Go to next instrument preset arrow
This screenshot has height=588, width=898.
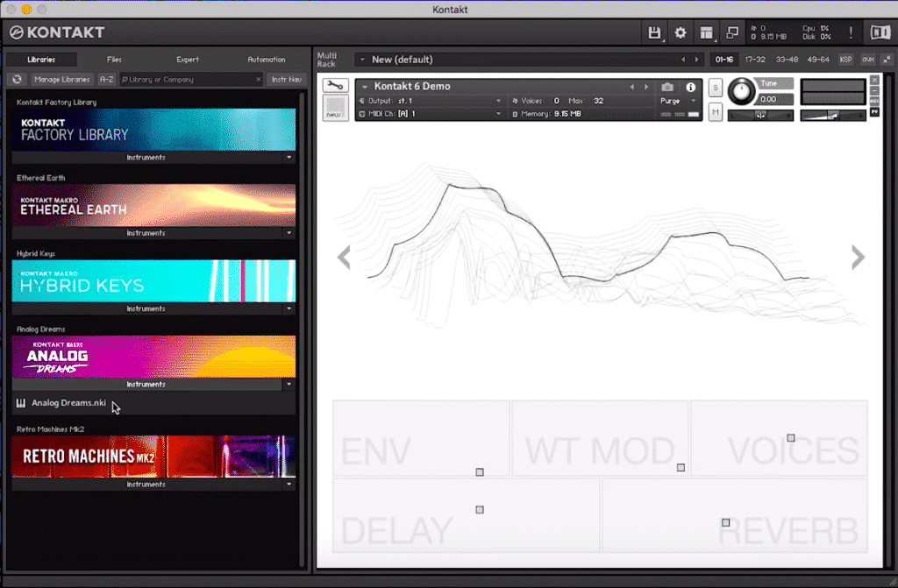[646, 87]
